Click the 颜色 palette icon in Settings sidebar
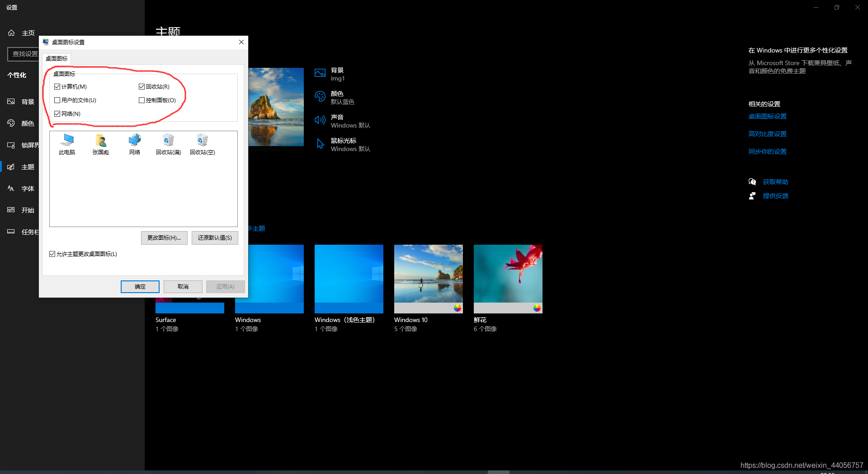 11,123
